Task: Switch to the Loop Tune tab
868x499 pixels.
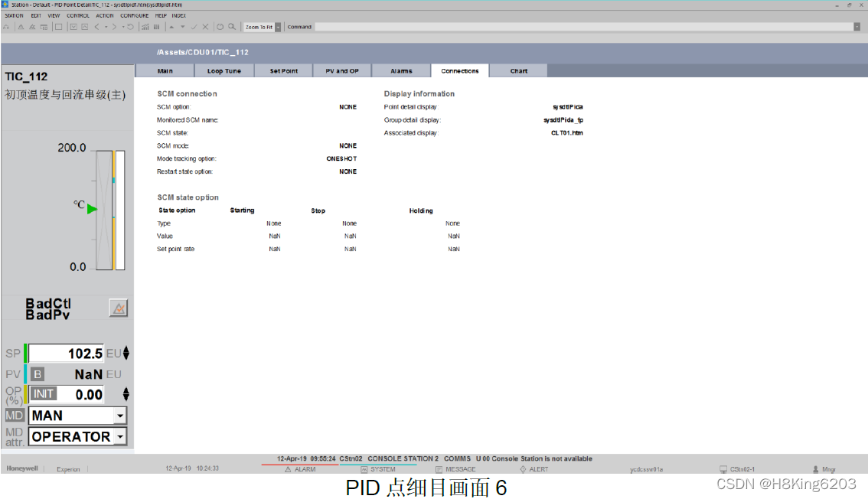Action: click(224, 71)
